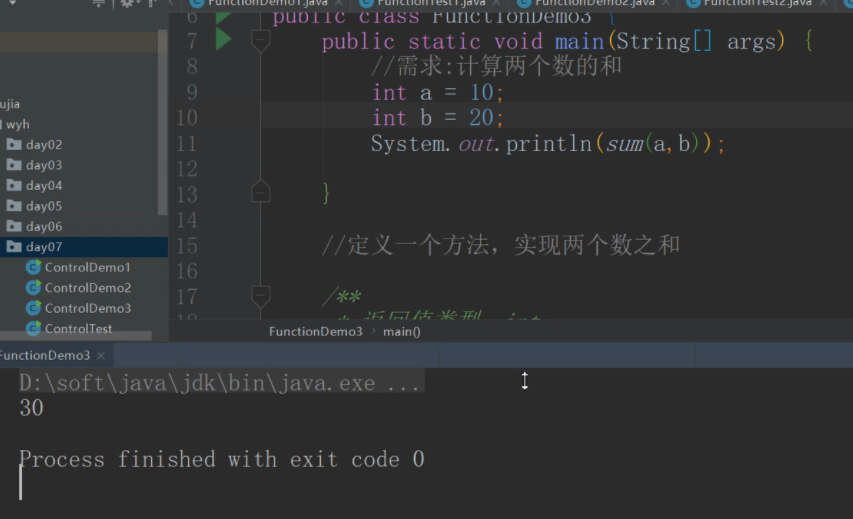Click the project tree vertical scrollbar
The height and width of the screenshot is (519, 853).
tap(162, 122)
